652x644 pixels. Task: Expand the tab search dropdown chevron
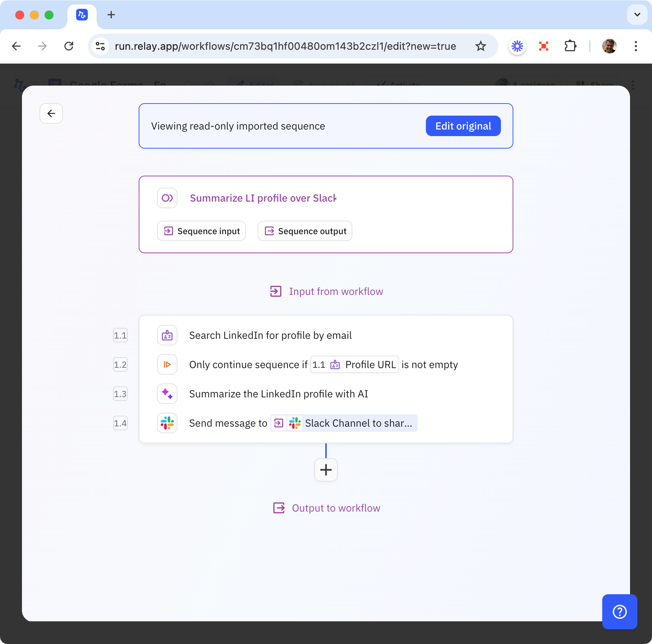pyautogui.click(x=637, y=15)
